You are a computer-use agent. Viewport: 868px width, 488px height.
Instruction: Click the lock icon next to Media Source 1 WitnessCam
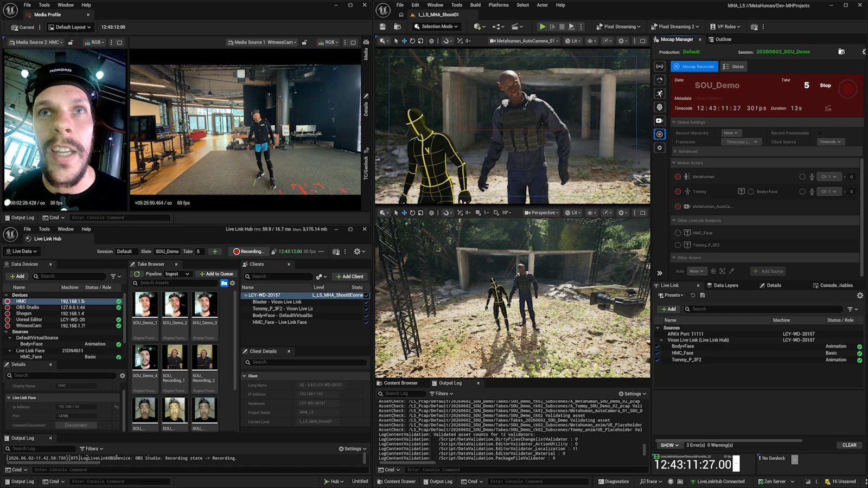305,42
